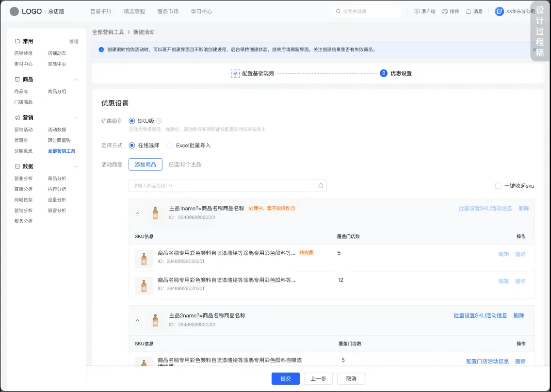Click the search magnifier in top bar

(338, 11)
